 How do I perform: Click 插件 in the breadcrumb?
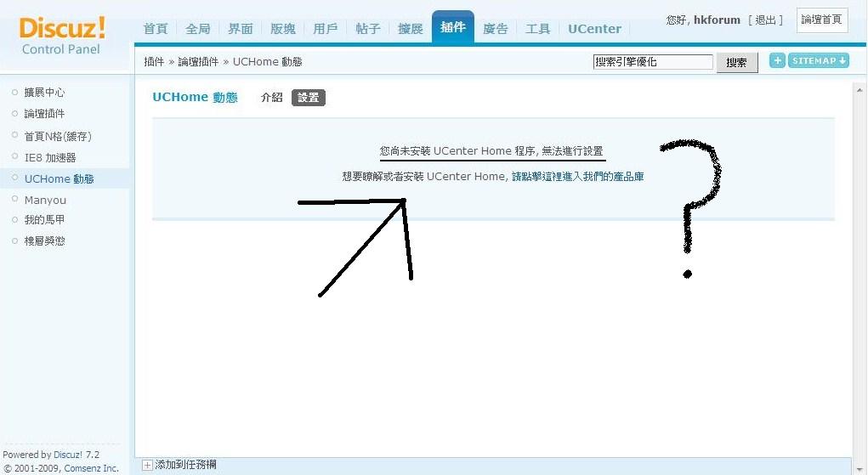pyautogui.click(x=154, y=61)
